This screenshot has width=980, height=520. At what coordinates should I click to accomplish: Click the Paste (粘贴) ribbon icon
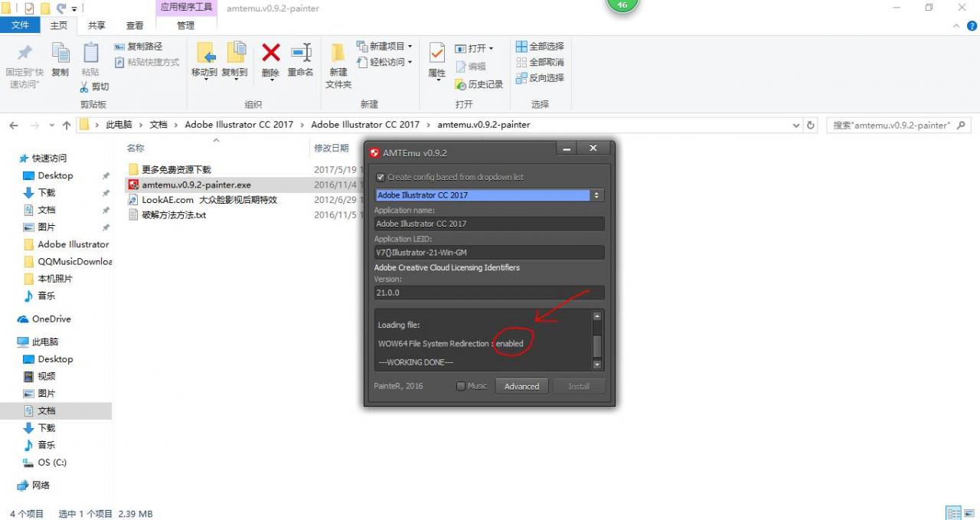click(x=90, y=53)
